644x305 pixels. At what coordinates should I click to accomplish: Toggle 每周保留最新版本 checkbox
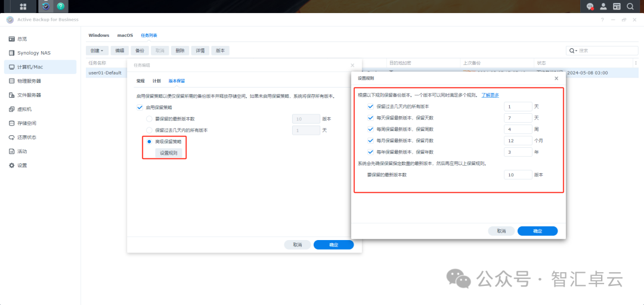pyautogui.click(x=371, y=129)
